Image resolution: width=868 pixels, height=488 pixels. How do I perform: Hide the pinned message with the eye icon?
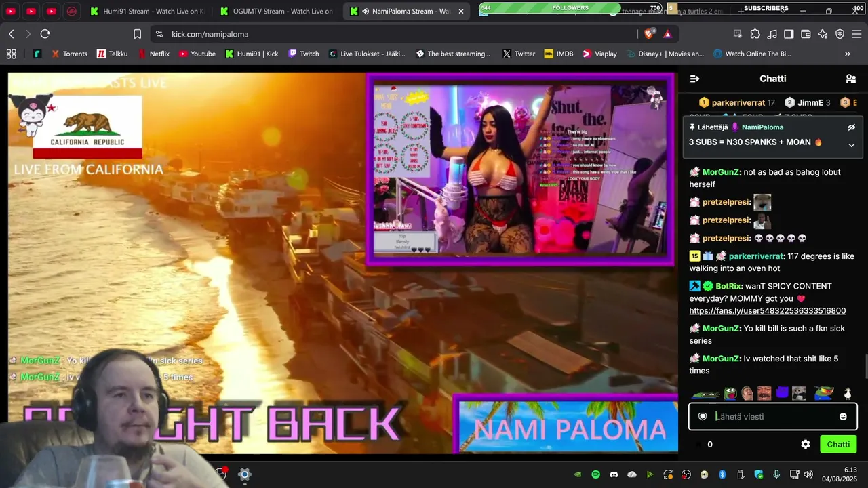[852, 127]
